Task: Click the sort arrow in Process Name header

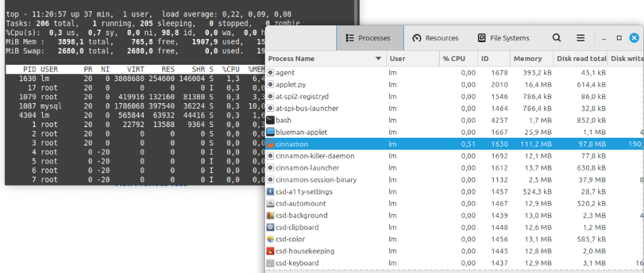Action: [378, 58]
